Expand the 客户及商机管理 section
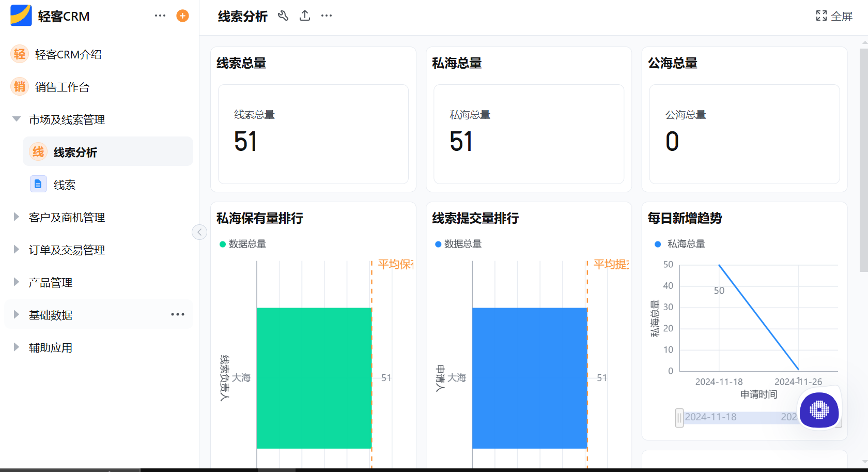The image size is (868, 472). (67, 217)
